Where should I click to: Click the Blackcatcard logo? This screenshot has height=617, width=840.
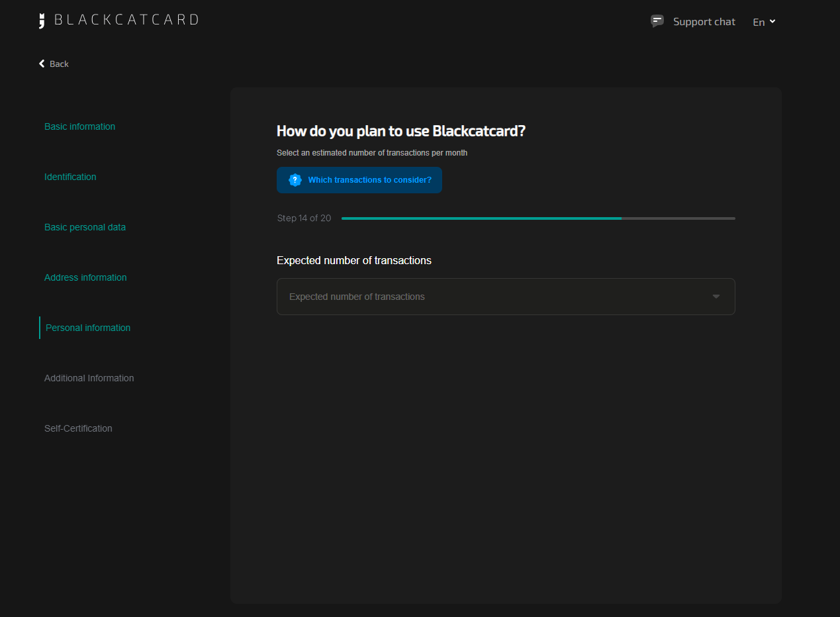118,21
